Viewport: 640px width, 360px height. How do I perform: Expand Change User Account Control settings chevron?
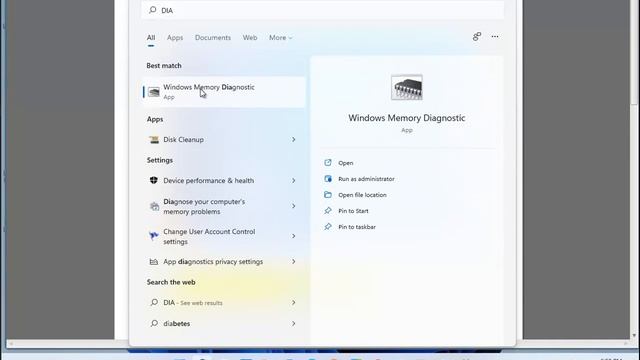pos(293,236)
